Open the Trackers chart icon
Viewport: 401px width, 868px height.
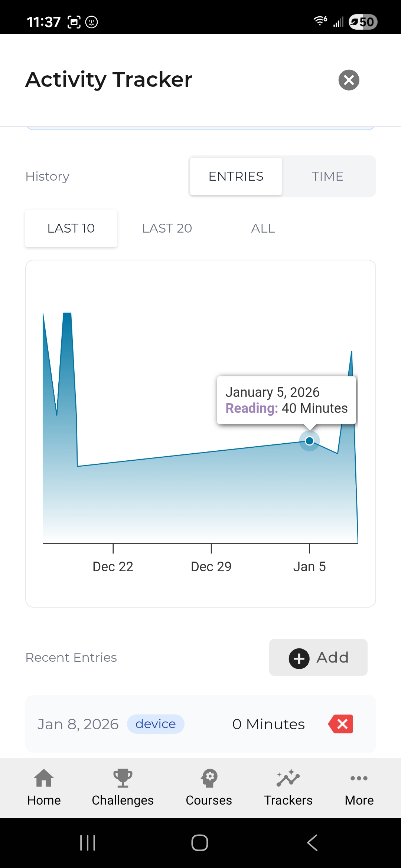point(288,778)
